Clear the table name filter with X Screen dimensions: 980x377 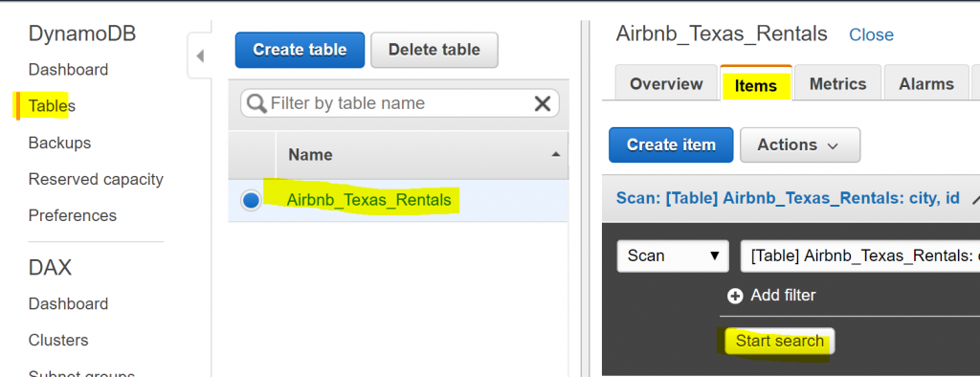[542, 103]
